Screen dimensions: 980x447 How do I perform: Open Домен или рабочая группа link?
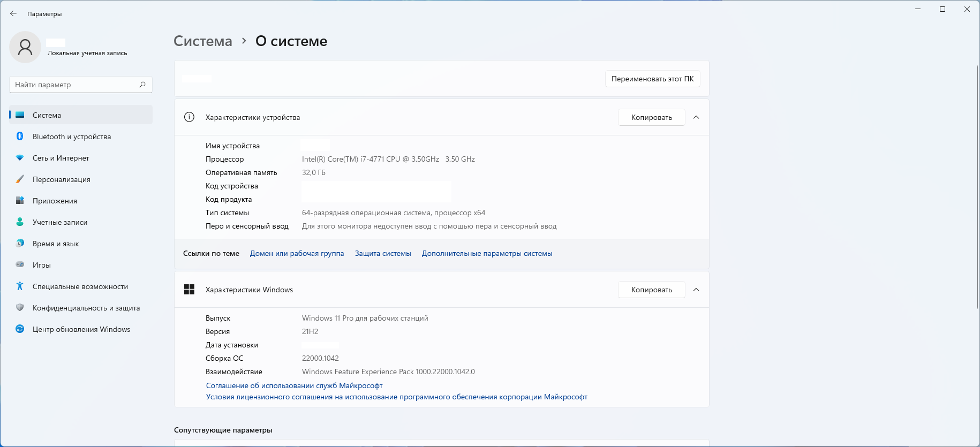click(297, 253)
